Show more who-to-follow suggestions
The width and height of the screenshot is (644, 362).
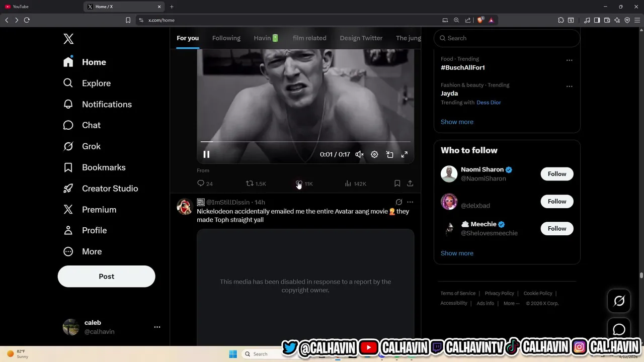457,253
